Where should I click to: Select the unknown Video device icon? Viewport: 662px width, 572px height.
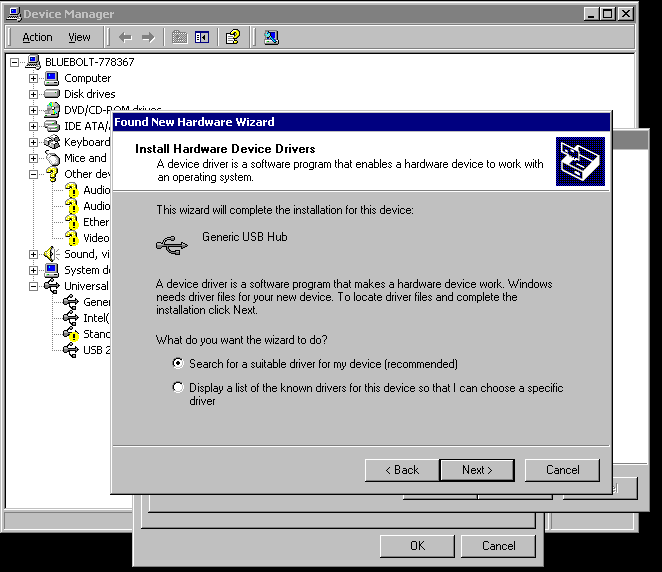(72, 238)
